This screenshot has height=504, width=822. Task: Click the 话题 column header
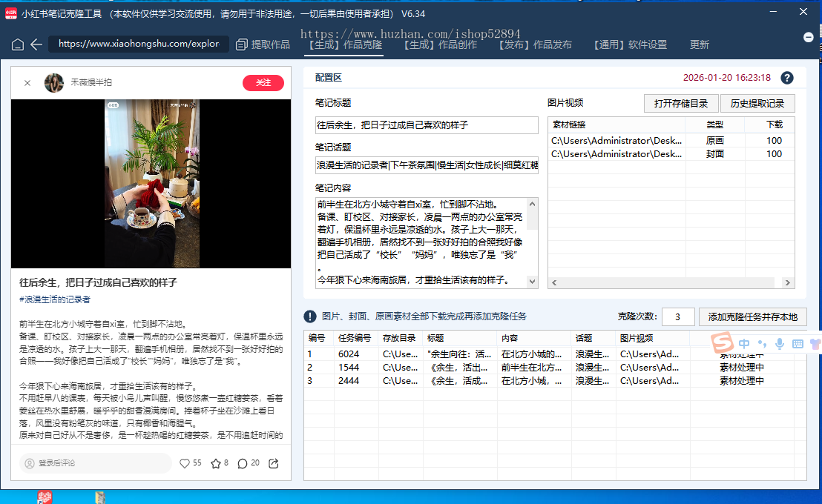point(594,339)
